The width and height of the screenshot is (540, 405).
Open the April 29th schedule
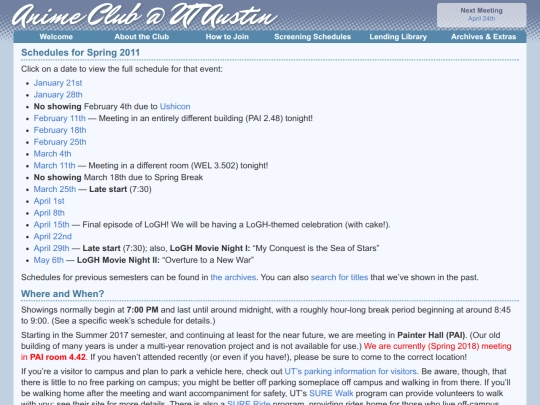[51, 248]
